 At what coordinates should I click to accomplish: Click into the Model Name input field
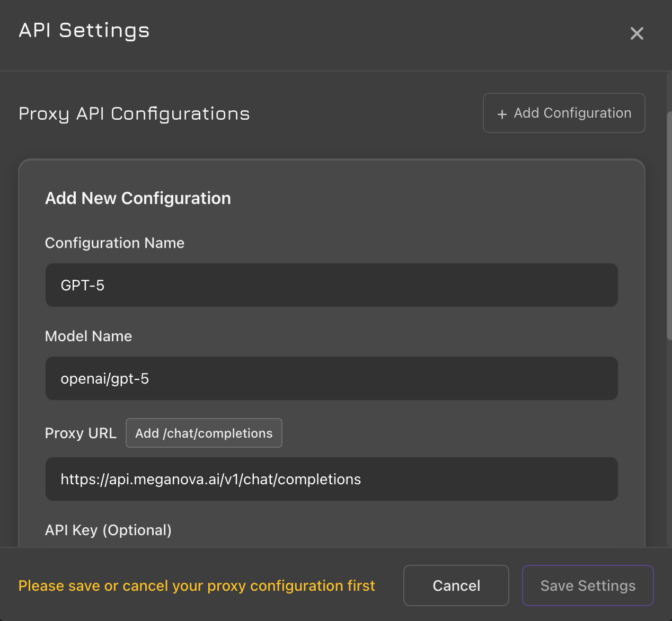click(331, 378)
